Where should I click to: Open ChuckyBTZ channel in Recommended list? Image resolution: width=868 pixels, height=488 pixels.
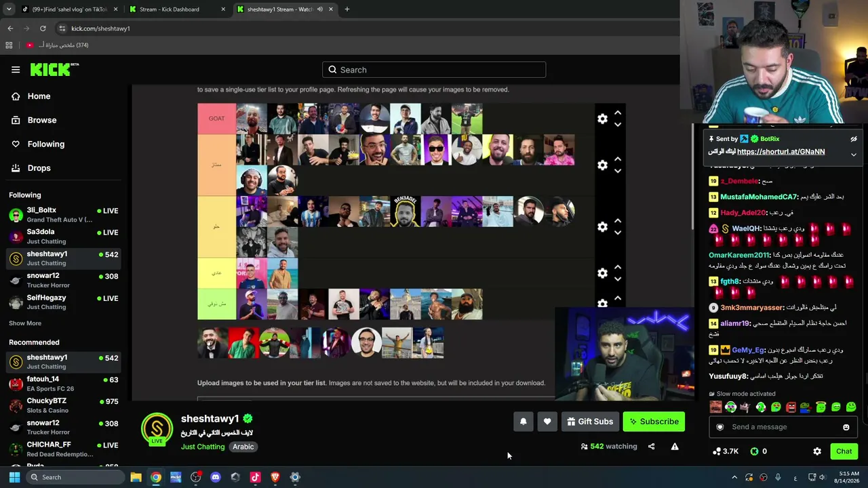point(64,405)
